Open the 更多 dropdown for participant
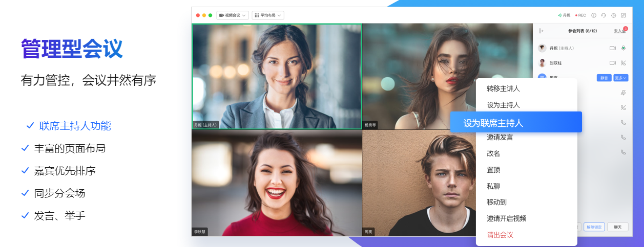644x247 pixels. [620, 78]
